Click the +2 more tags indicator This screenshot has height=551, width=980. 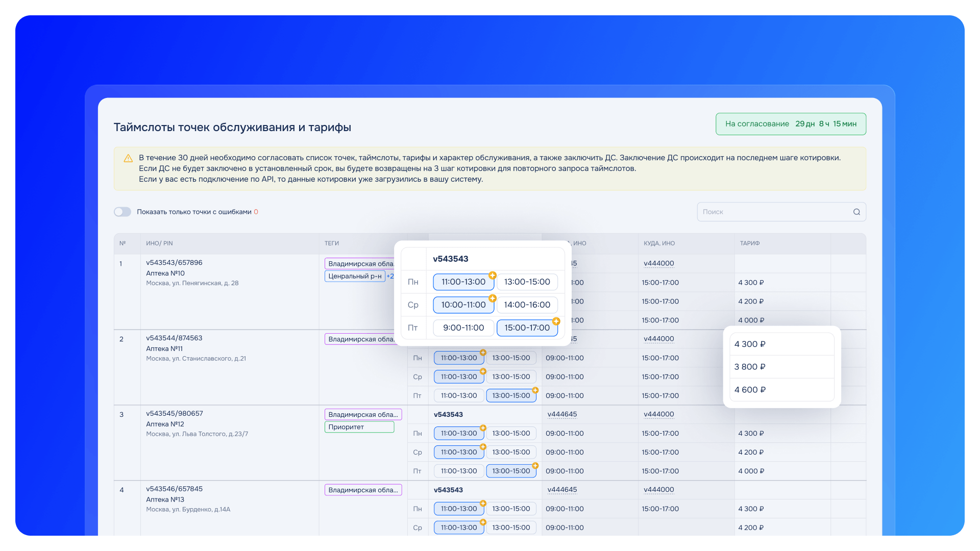point(390,277)
